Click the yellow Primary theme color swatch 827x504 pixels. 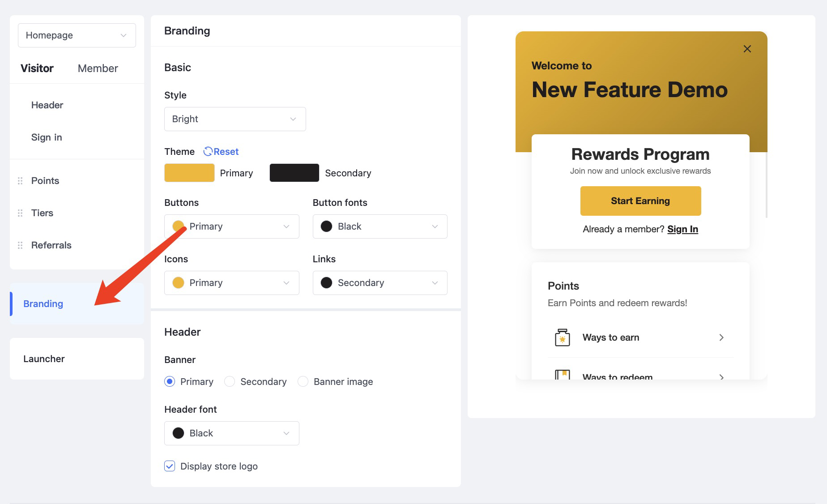[189, 173]
